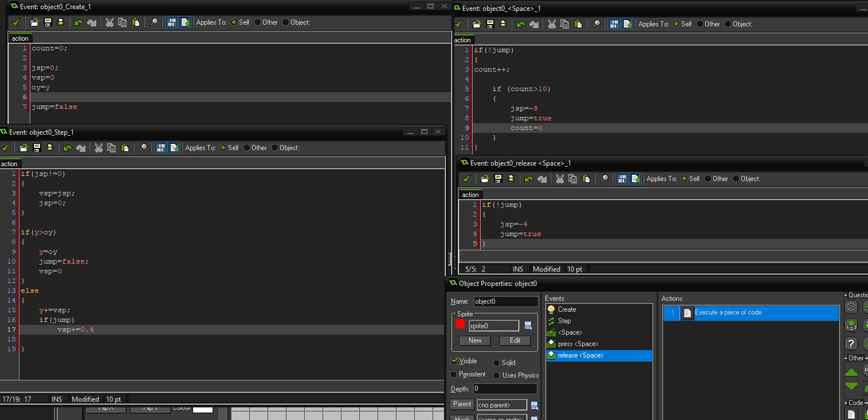Enable the Solid checkbox

coord(497,363)
